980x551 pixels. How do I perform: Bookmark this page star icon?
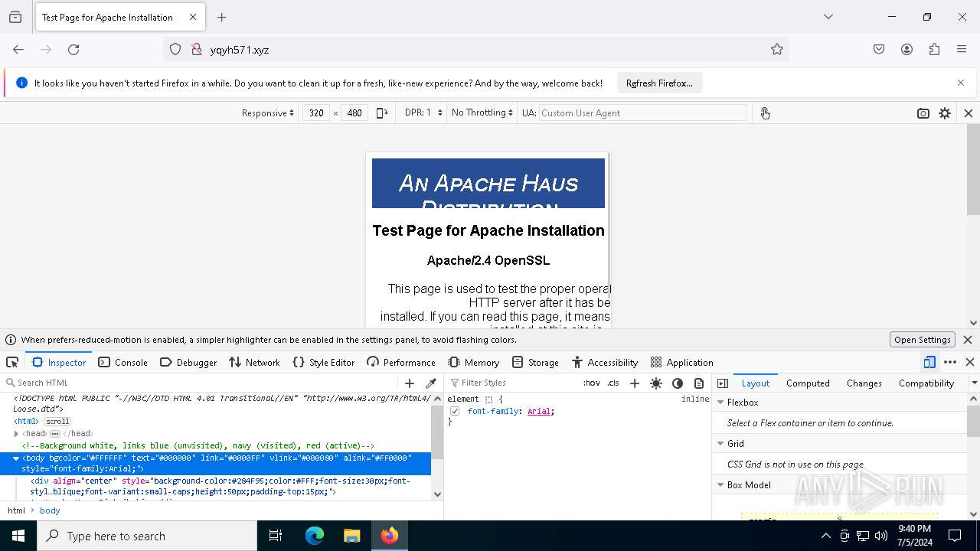click(x=777, y=49)
